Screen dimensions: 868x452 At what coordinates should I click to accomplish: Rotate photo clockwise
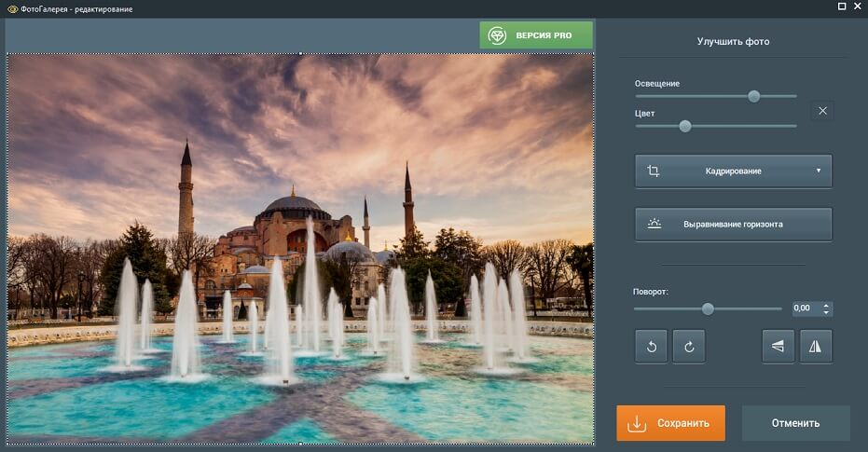[x=689, y=347]
